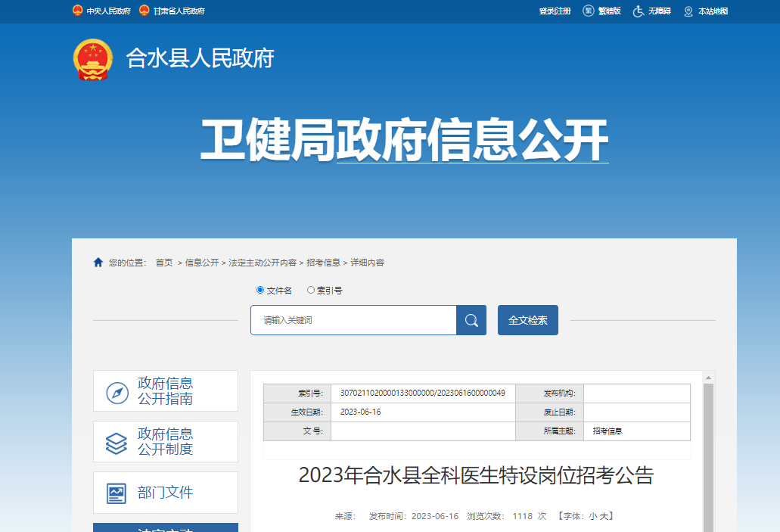Go to 招考信息 breadcrumb item
This screenshot has height=532, width=780.
[x=323, y=263]
